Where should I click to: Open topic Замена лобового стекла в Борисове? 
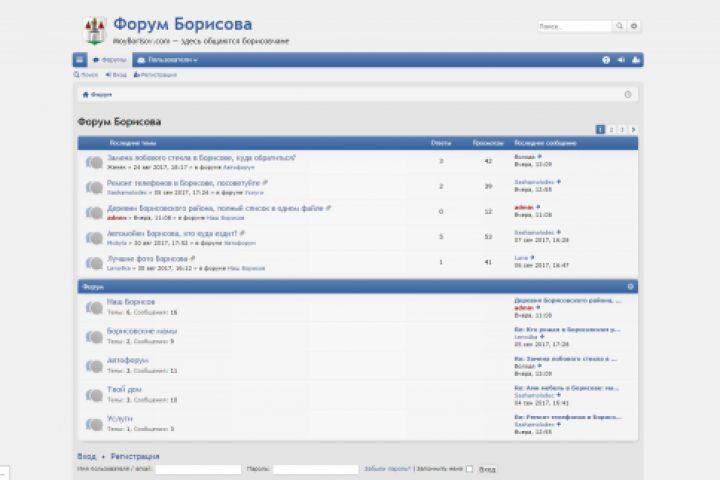click(x=201, y=158)
